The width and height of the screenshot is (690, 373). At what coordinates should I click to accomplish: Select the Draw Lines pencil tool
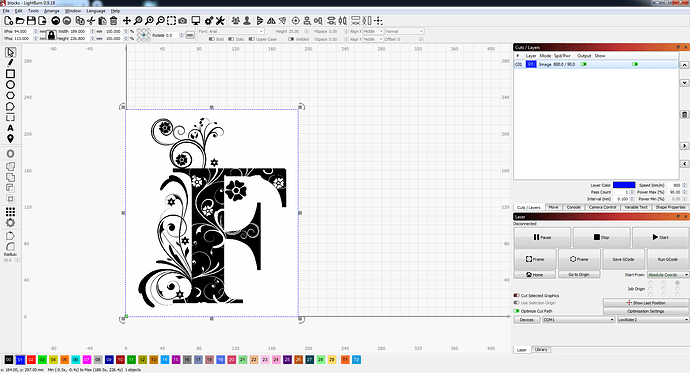10,63
